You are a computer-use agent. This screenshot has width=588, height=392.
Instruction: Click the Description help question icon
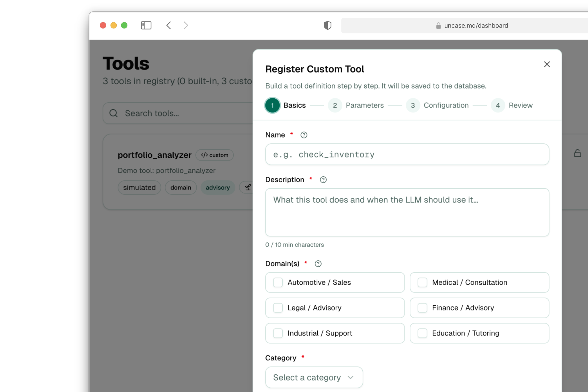tap(323, 180)
